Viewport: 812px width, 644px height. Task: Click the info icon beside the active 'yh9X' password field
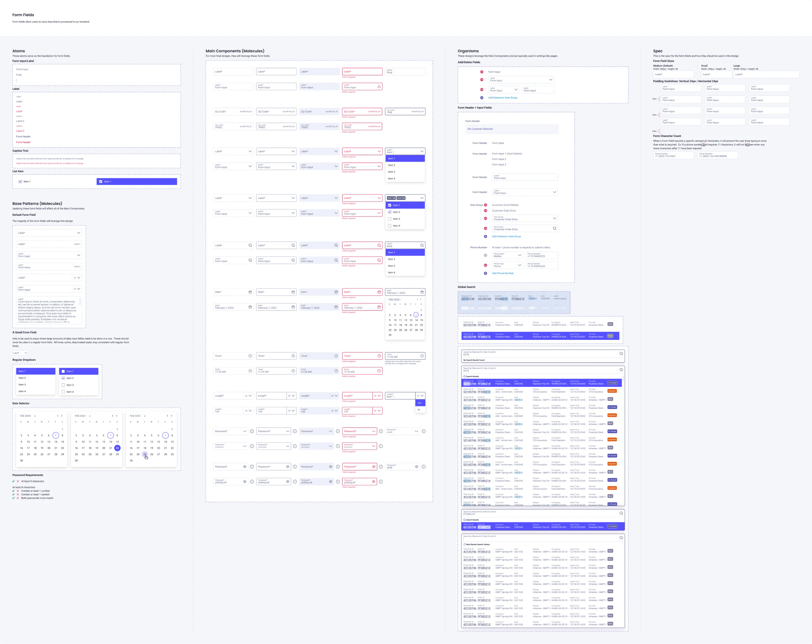click(424, 467)
